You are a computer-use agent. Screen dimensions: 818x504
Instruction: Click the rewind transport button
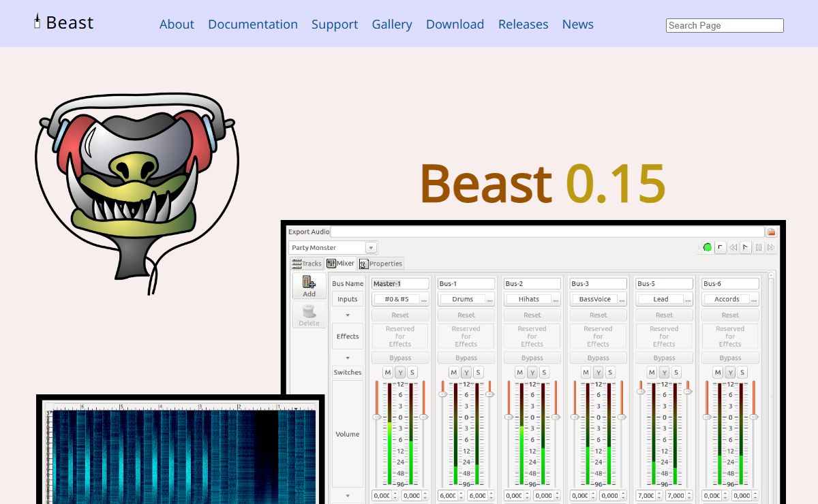(733, 247)
